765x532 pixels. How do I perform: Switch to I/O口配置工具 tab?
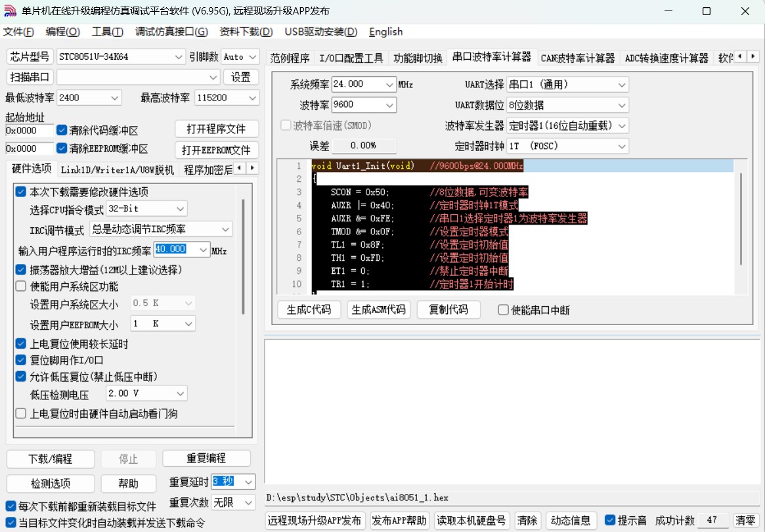[351, 58]
